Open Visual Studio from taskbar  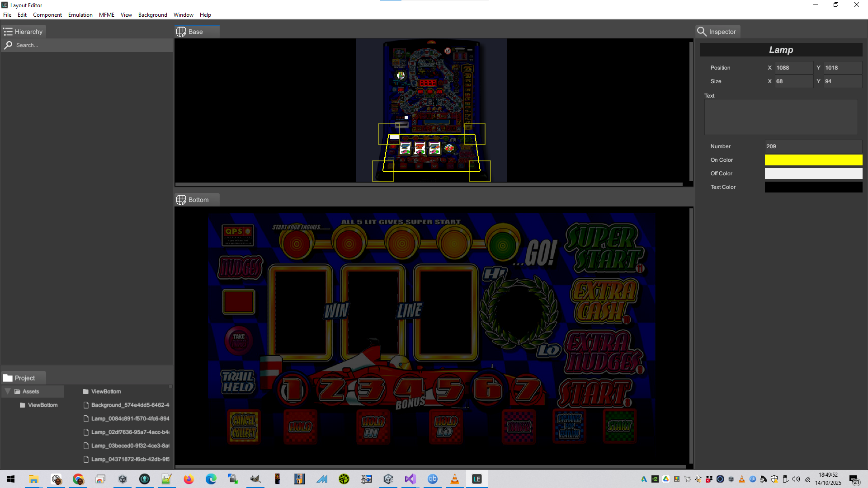pyautogui.click(x=410, y=479)
